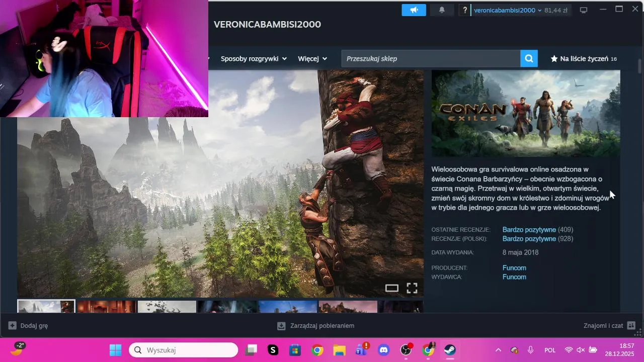View screenshot in fullscreen
Viewport: 644px width, 362px height.
[412, 288]
